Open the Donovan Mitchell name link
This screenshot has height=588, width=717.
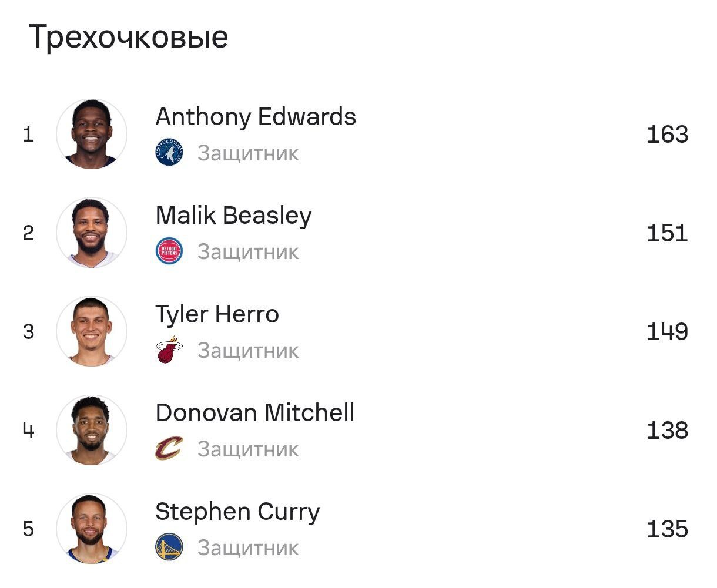coord(254,413)
